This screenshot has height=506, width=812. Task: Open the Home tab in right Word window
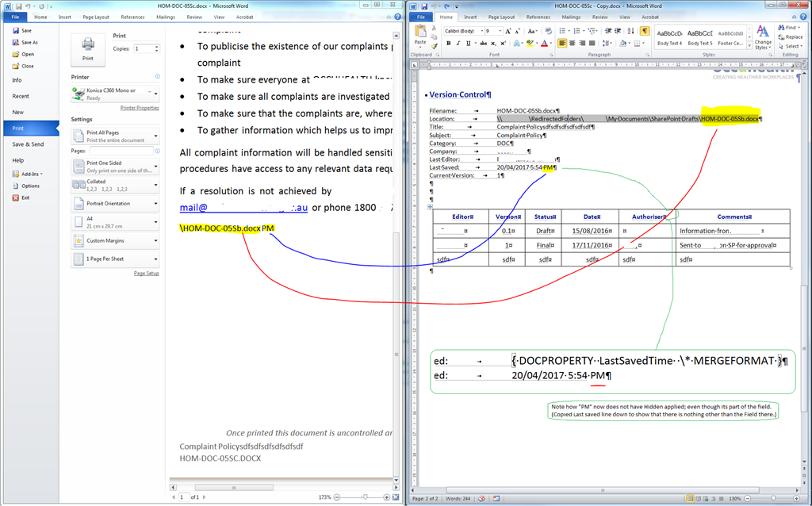(x=446, y=17)
